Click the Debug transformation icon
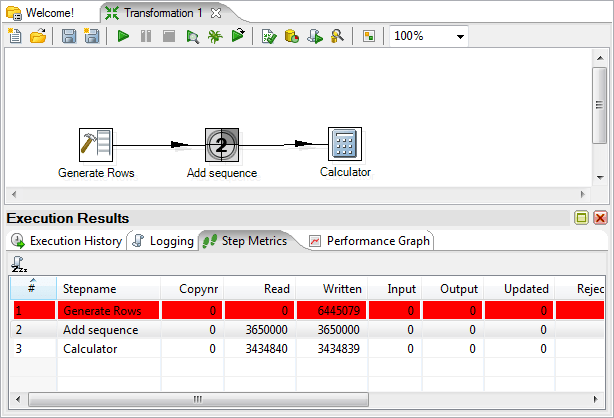This screenshot has width=614, height=418. [x=215, y=36]
